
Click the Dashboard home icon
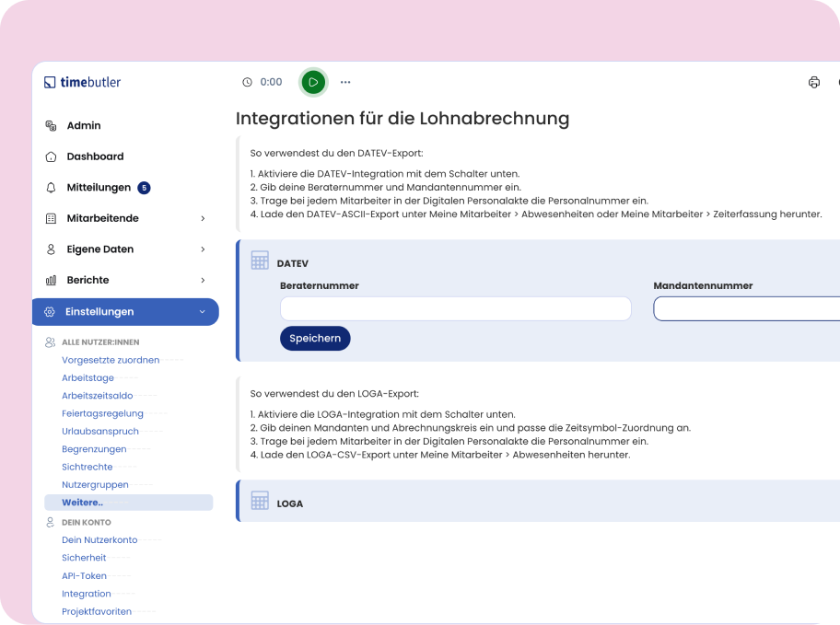pyautogui.click(x=51, y=156)
